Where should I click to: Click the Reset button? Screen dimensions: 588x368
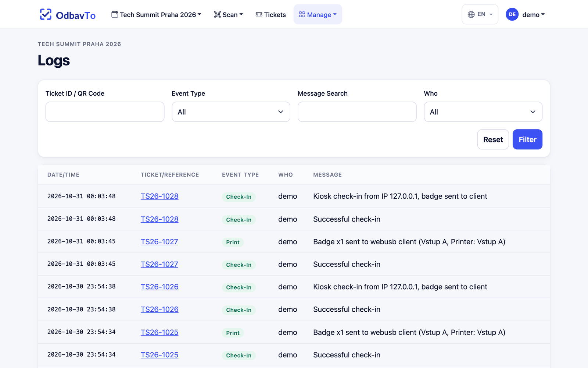pos(493,139)
